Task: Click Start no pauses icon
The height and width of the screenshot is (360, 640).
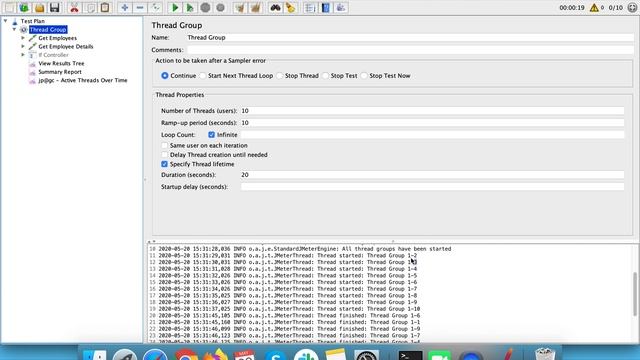Action: pos(190,7)
